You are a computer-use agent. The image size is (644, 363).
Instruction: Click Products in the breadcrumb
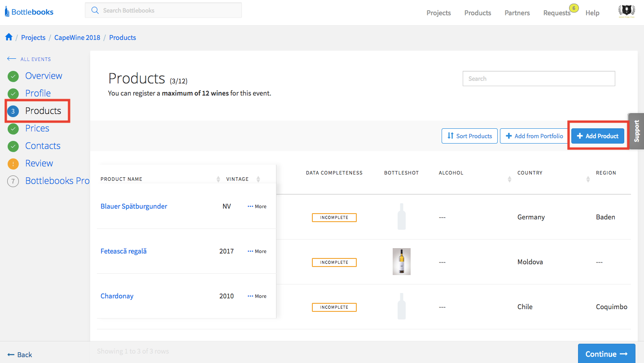point(123,38)
